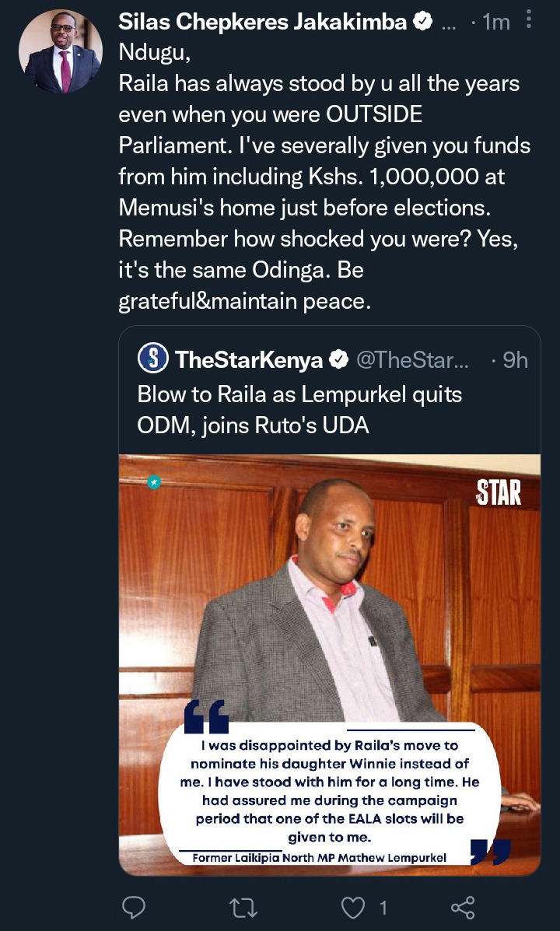This screenshot has height=931, width=560.
Task: Open the Lempurkel photo in quoted tweet
Action: [x=330, y=665]
